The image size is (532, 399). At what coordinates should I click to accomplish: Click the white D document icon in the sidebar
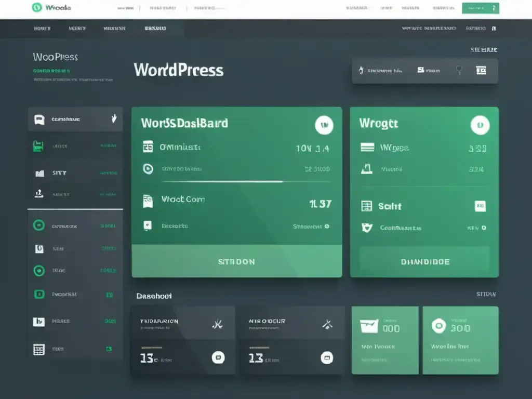coord(39,249)
